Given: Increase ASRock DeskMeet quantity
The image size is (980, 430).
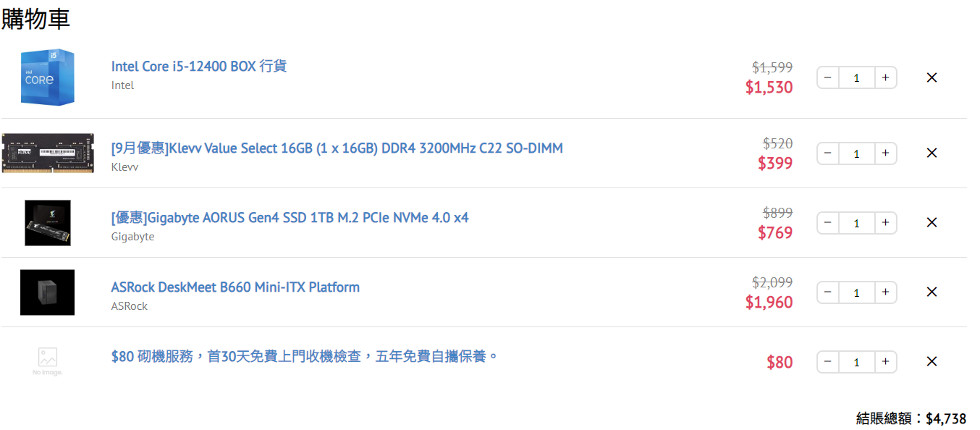Looking at the screenshot, I should pyautogui.click(x=885, y=292).
